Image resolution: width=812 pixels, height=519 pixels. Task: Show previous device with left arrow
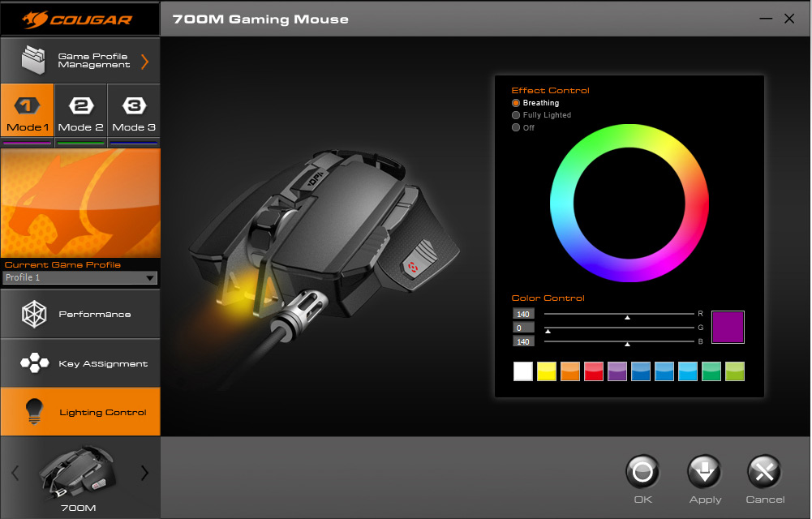[15, 473]
